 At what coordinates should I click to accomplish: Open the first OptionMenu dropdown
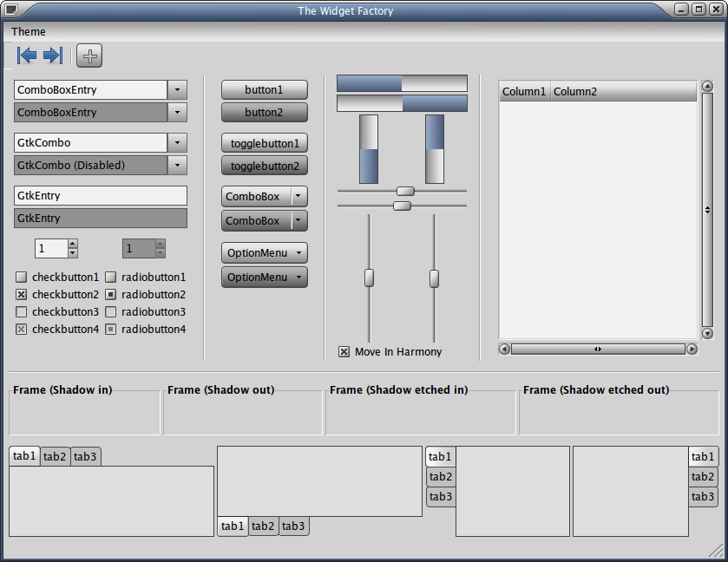(264, 253)
